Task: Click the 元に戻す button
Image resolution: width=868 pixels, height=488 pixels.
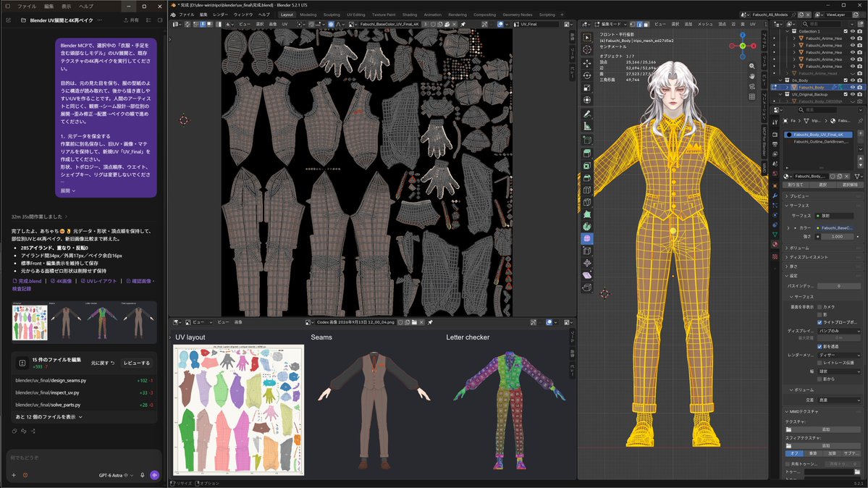Action: tap(102, 363)
